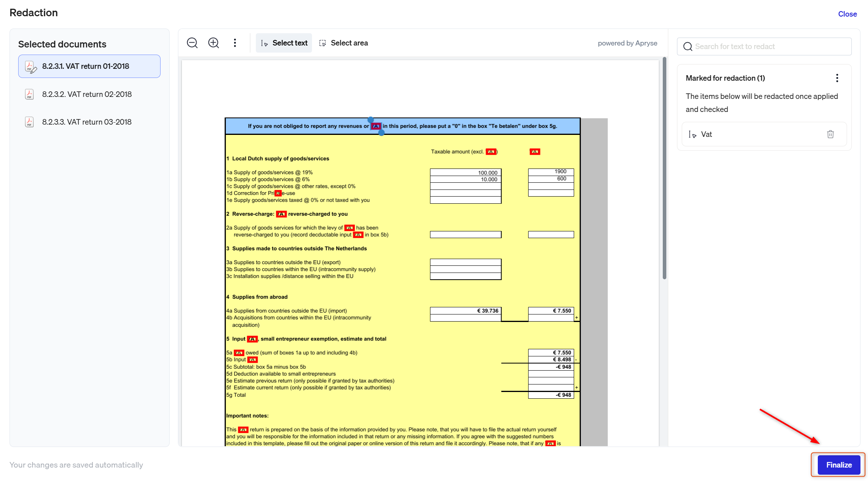Click redaction mark next to '5b Input'

[x=252, y=360]
